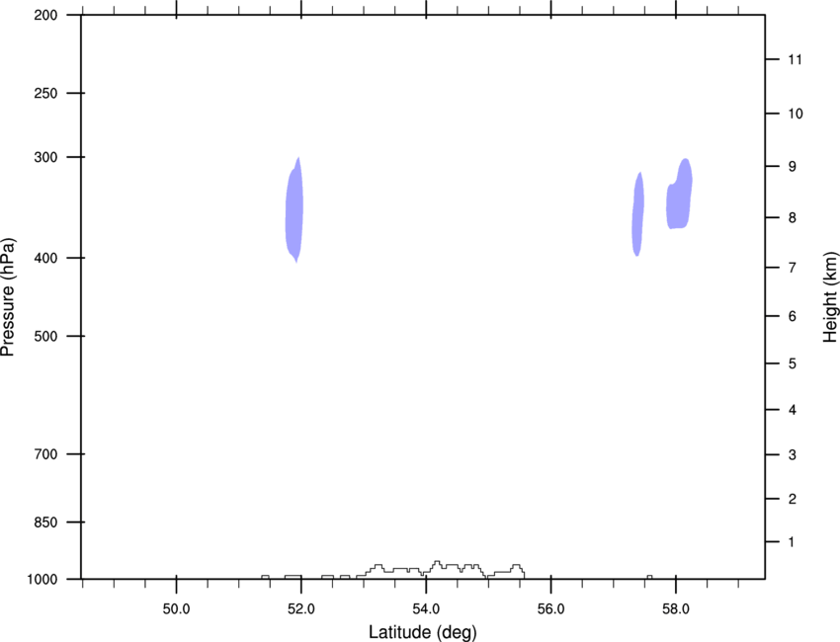840x642 pixels.
Task: Click the Pressure (hPa) axis title
Action: [8, 297]
